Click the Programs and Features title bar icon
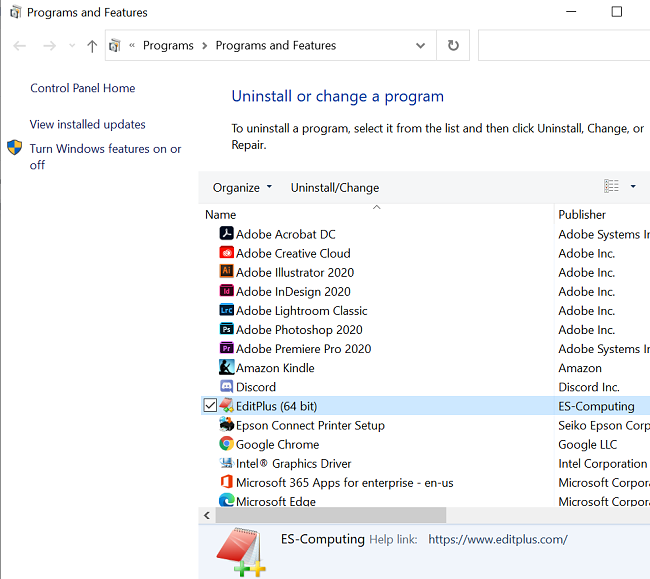Screen dimensions: 650x579 (15, 12)
